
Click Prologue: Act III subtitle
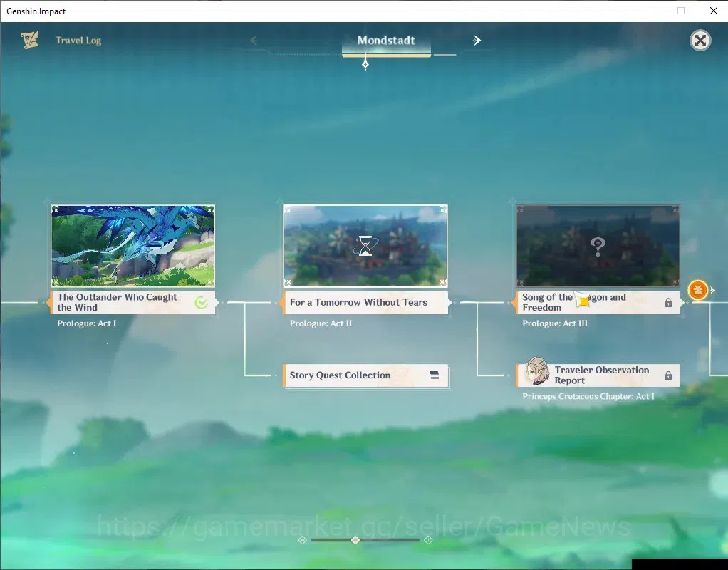coord(555,323)
